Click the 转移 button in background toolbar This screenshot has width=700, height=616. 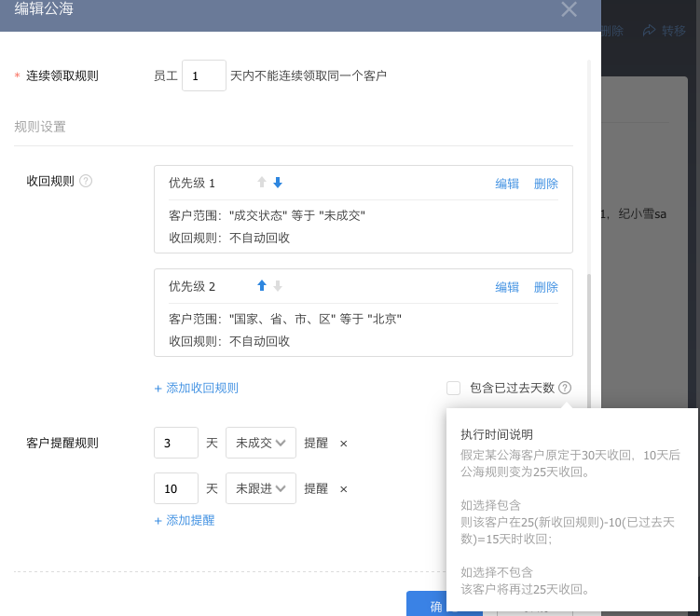(x=665, y=31)
